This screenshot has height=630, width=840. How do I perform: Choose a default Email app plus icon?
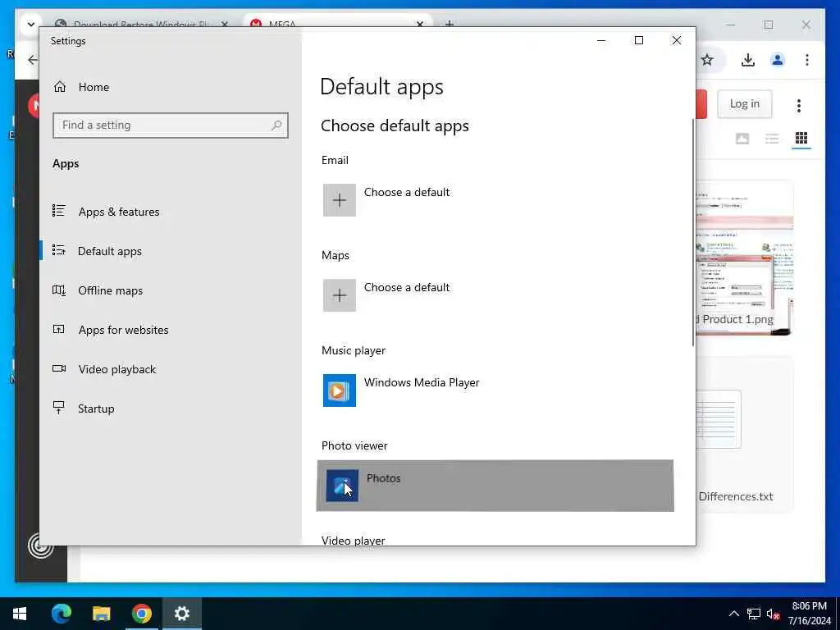[339, 200]
